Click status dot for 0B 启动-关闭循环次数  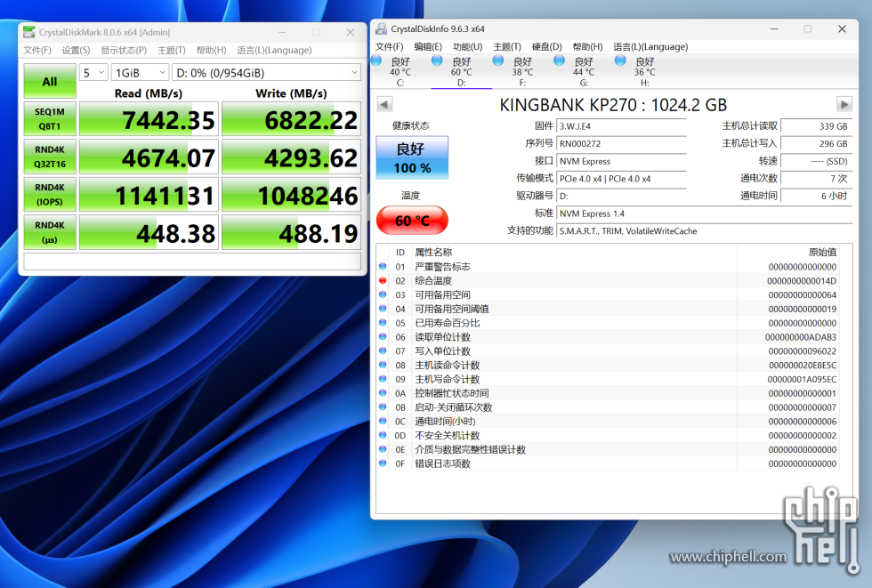click(383, 407)
